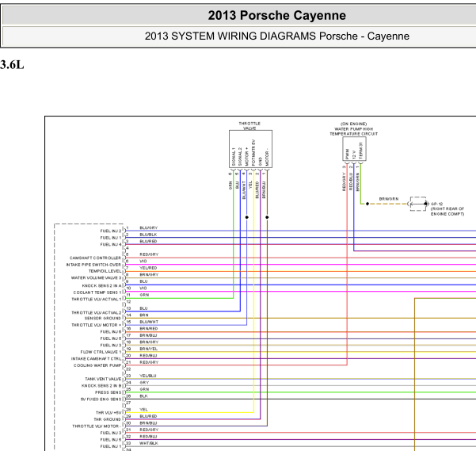Image resolution: width=476 pixels, height=451 pixels.
Task: Click the "COOLING WATER PUMP" label
Action: point(97,365)
